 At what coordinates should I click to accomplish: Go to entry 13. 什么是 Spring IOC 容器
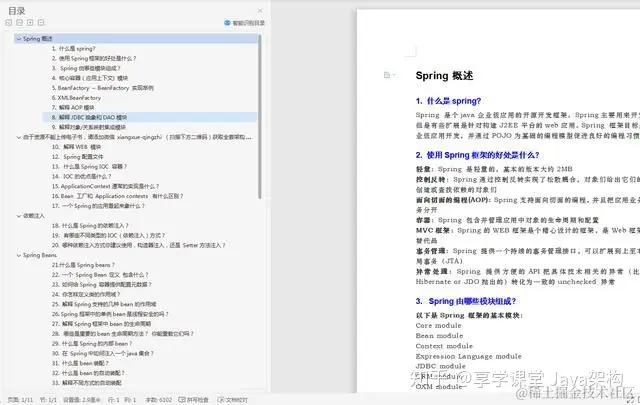coord(89,167)
